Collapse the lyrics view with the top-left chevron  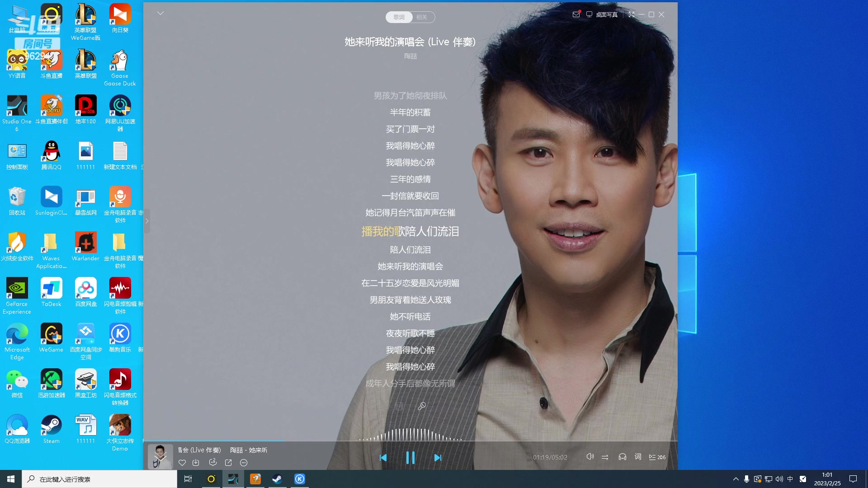point(160,13)
